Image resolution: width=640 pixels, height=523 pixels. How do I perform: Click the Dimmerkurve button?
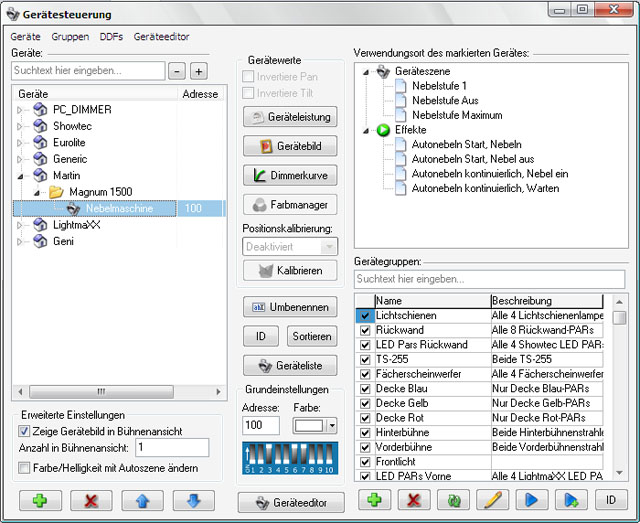(x=290, y=175)
